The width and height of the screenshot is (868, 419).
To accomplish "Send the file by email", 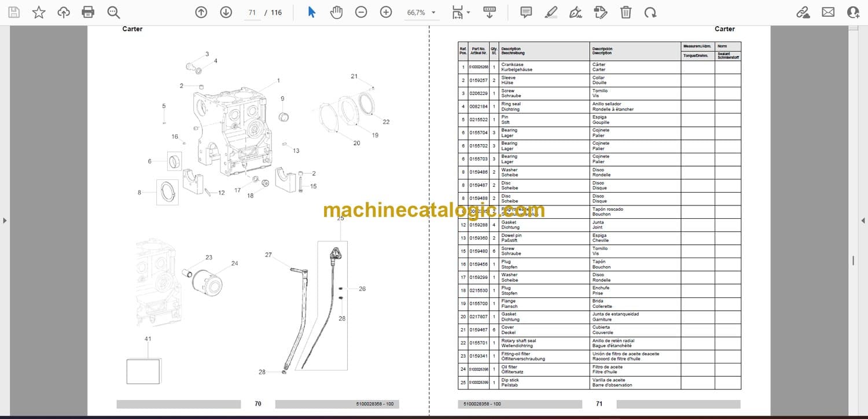I will (x=828, y=12).
